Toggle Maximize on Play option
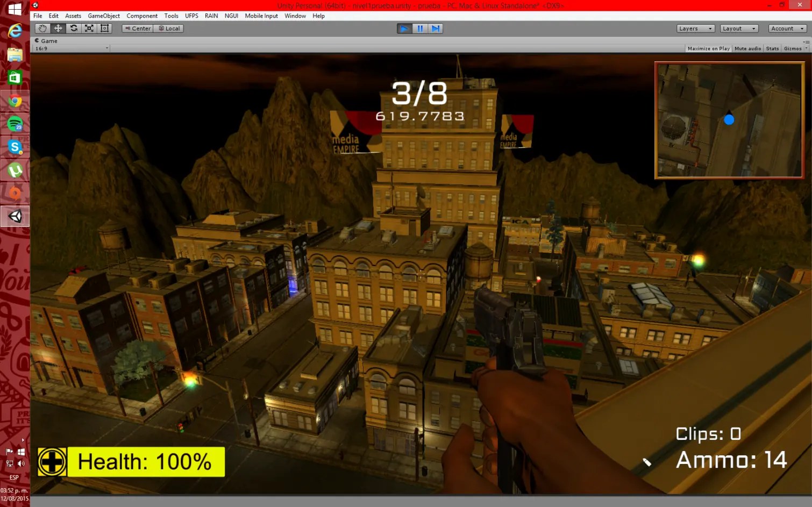Image resolution: width=812 pixels, height=507 pixels. [709, 48]
